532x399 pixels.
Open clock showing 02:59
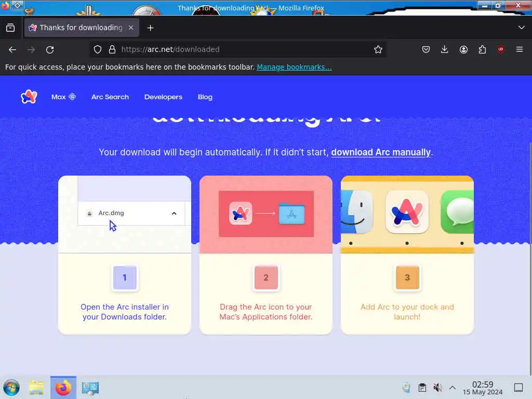coord(483,388)
